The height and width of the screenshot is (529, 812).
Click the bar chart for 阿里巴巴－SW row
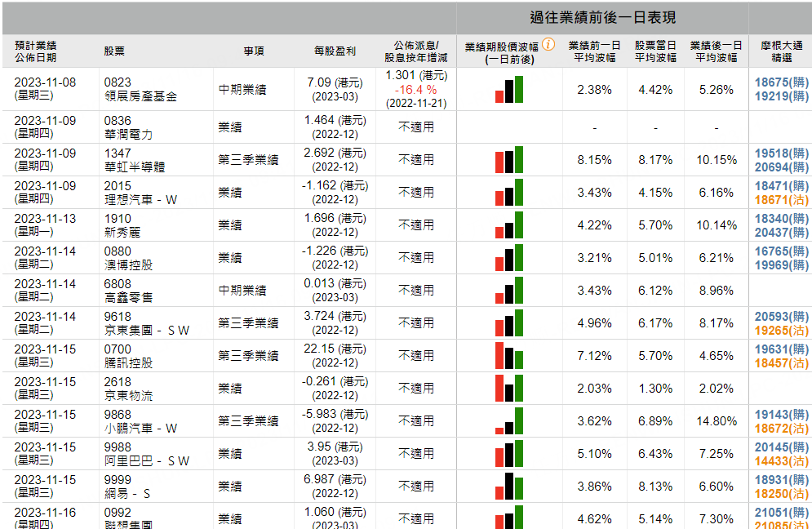click(510, 451)
